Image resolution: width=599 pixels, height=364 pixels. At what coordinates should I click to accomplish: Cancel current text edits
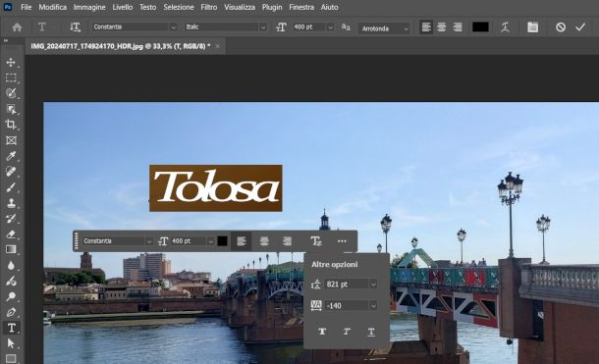(x=561, y=27)
